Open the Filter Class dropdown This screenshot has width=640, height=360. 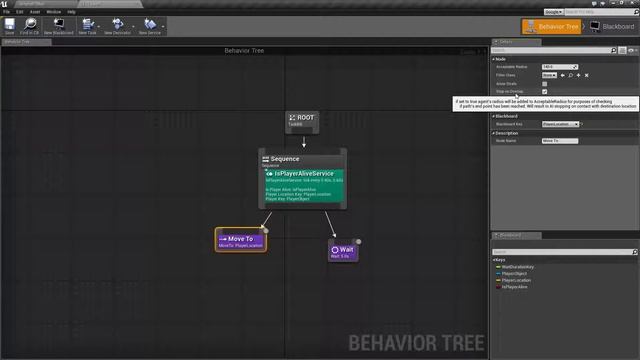(549, 75)
